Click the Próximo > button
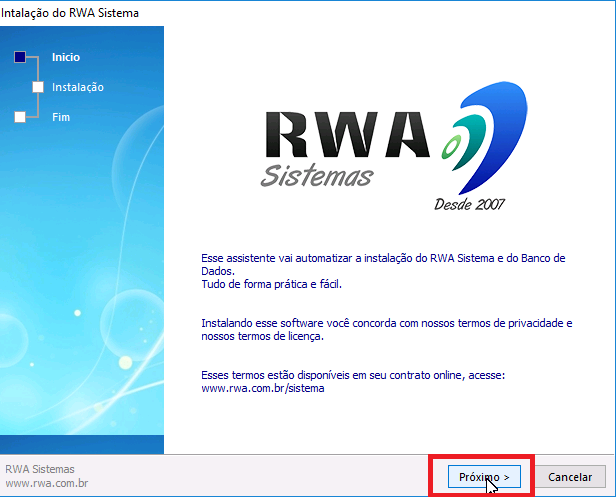Viewport: 616px width, 497px height. click(484, 477)
